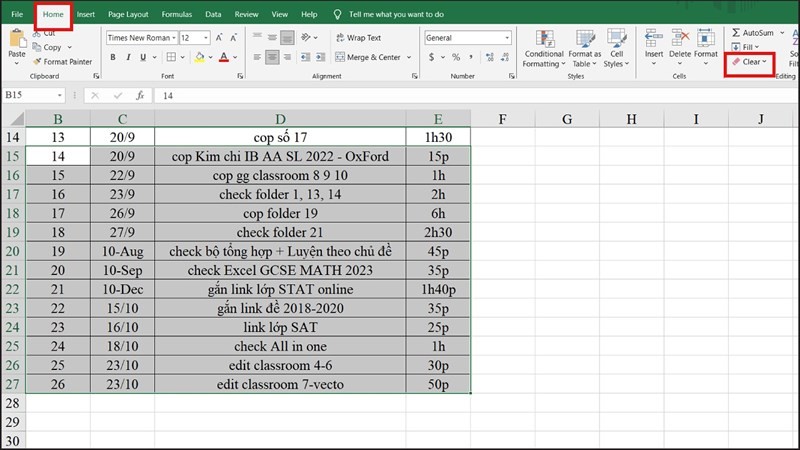The image size is (800, 450).
Task: Open Merge & Center dropdown arrow
Action: click(409, 57)
